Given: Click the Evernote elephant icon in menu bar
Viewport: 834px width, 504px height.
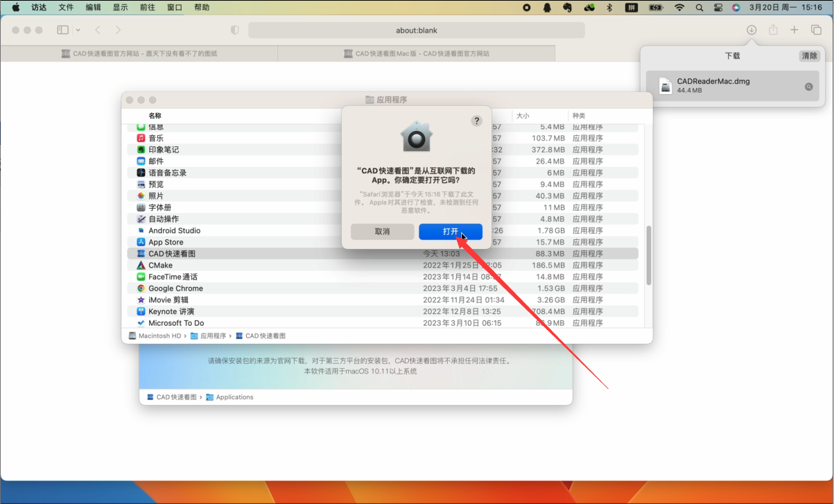Looking at the screenshot, I should [x=568, y=8].
